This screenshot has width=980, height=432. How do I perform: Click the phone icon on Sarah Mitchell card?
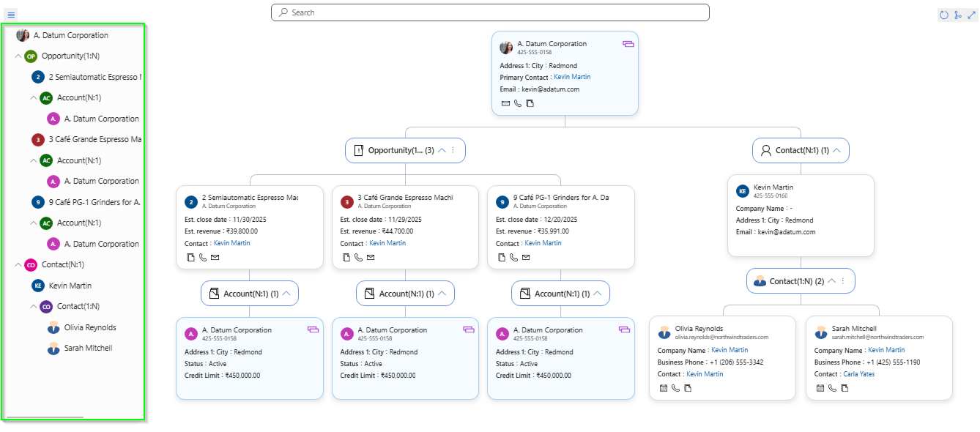tap(832, 388)
